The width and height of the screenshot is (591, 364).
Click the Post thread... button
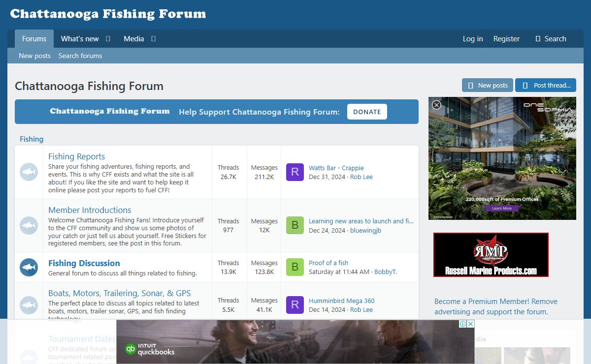(546, 85)
